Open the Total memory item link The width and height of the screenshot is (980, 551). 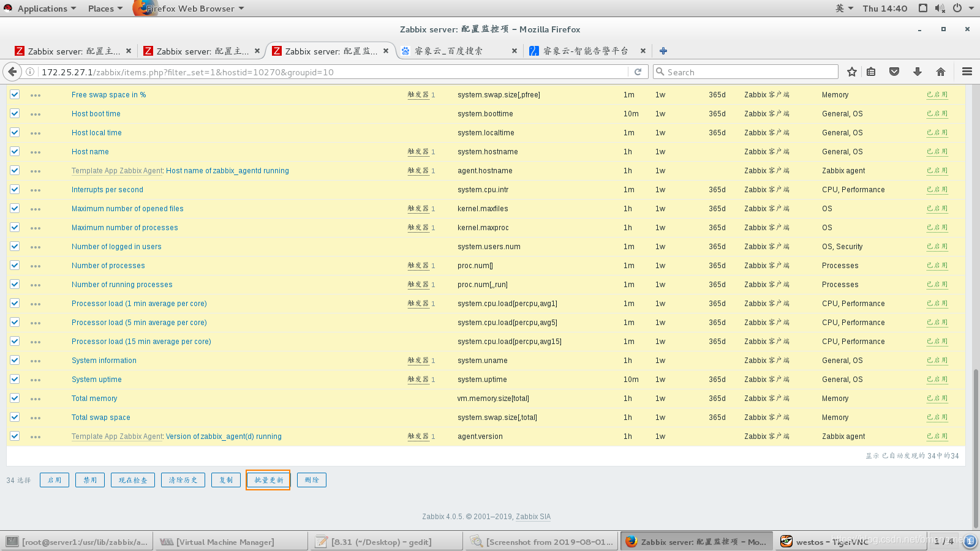coord(94,399)
